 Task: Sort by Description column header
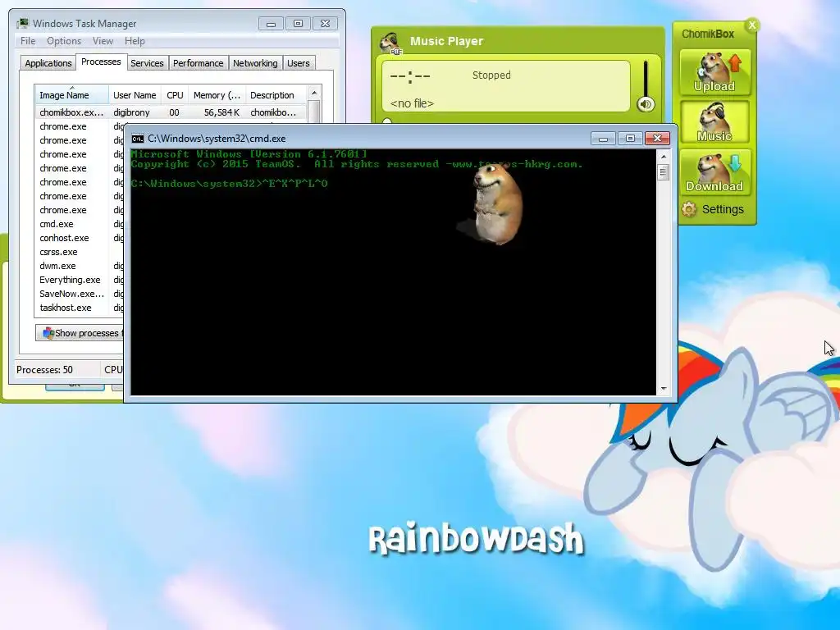(x=276, y=95)
